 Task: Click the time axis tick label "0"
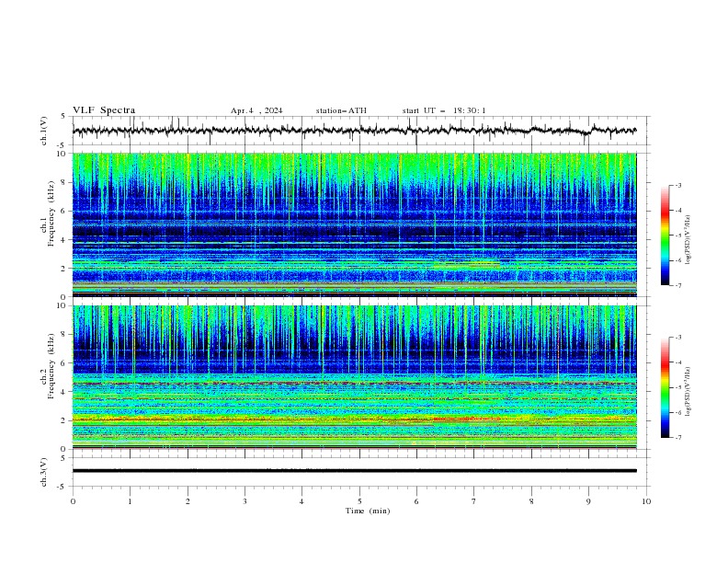click(73, 501)
